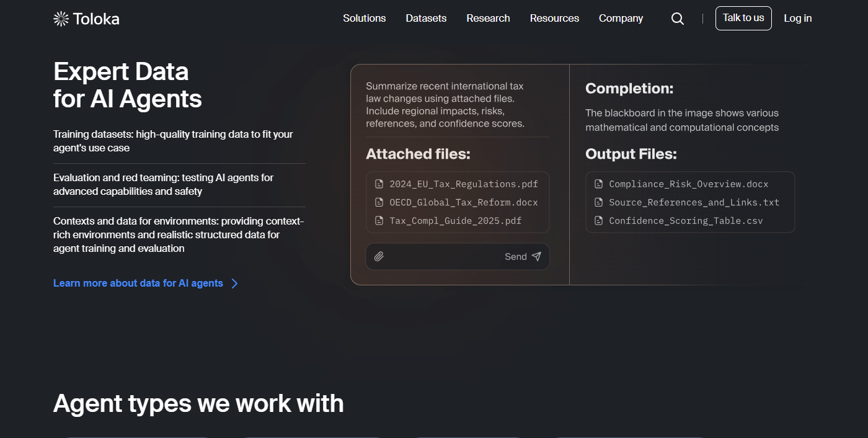This screenshot has width=868, height=438.
Task: Select the document icon for OECD_Global_Tax_Reform.docx
Action: [379, 202]
